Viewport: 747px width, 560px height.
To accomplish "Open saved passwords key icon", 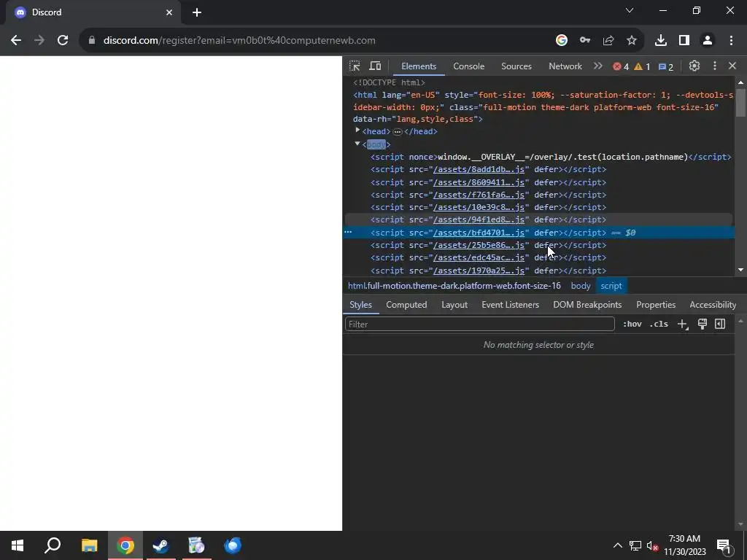I will pyautogui.click(x=585, y=41).
